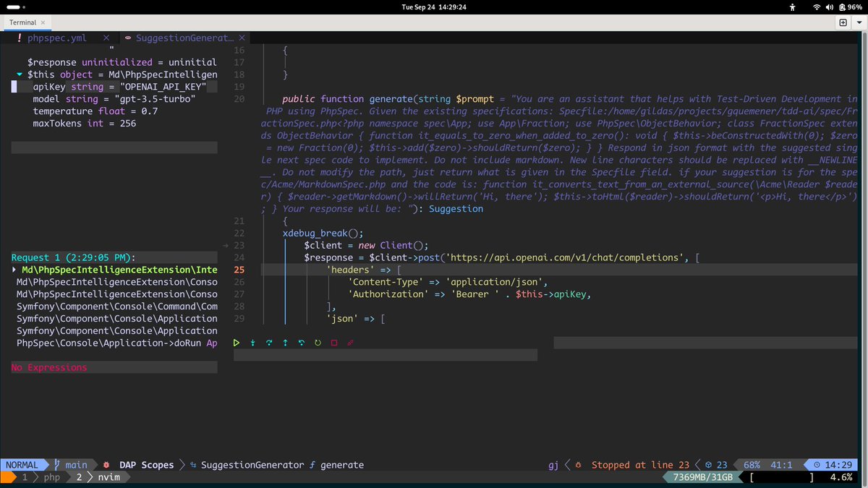This screenshot has width=868, height=488.
Task: Click the 7369MB/31GB memory indicator
Action: [x=703, y=478]
